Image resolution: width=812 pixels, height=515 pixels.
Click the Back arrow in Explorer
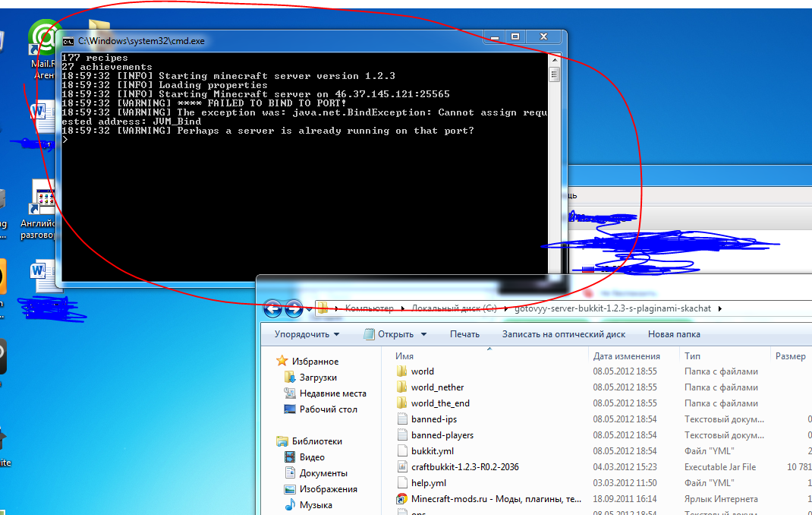[x=273, y=308]
